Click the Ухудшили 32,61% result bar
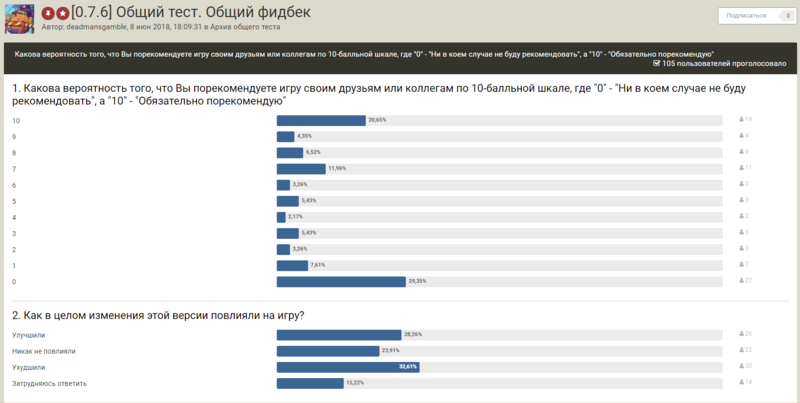The image size is (800, 403). coord(348,367)
